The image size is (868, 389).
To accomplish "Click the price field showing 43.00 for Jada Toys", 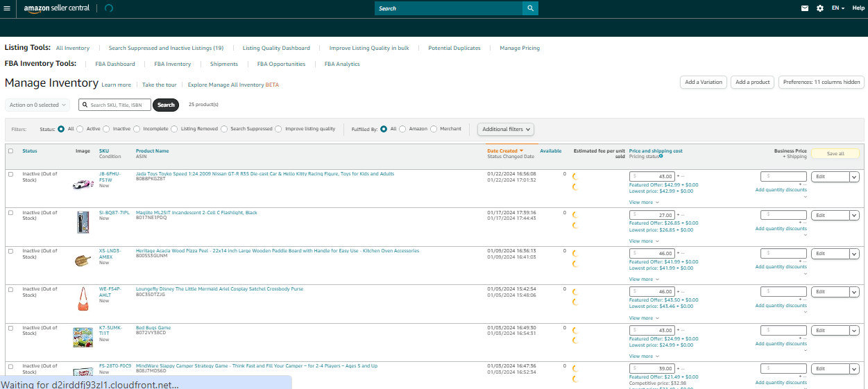I will [x=652, y=177].
